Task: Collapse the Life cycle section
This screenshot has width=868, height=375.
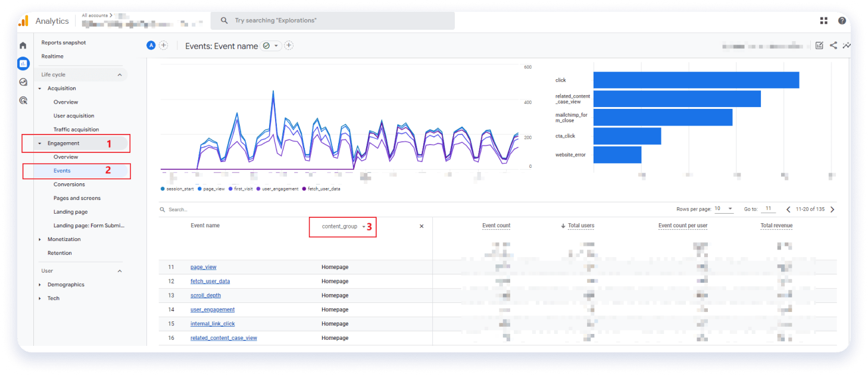Action: [x=120, y=75]
